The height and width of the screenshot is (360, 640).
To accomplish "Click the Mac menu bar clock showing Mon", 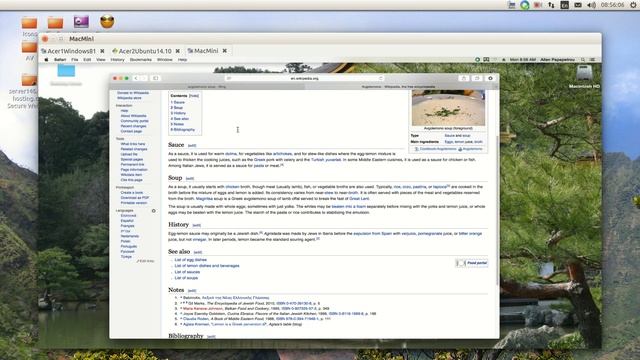I will pos(522,60).
